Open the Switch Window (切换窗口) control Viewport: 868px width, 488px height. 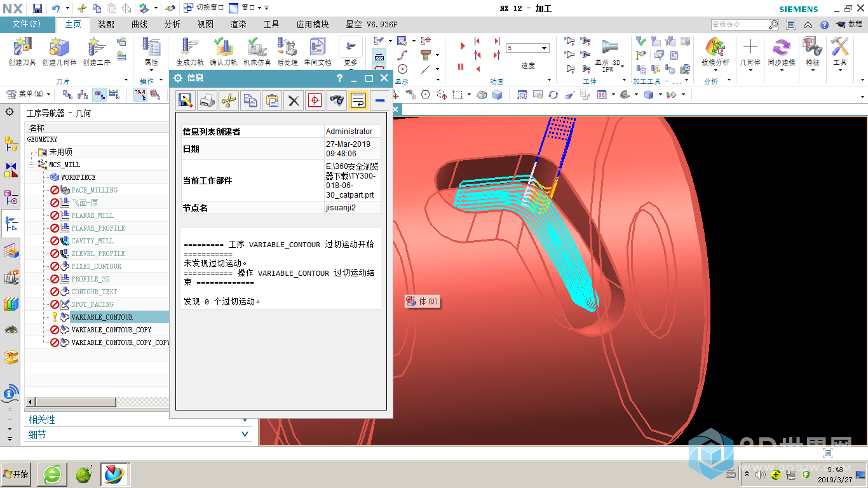coord(203,8)
